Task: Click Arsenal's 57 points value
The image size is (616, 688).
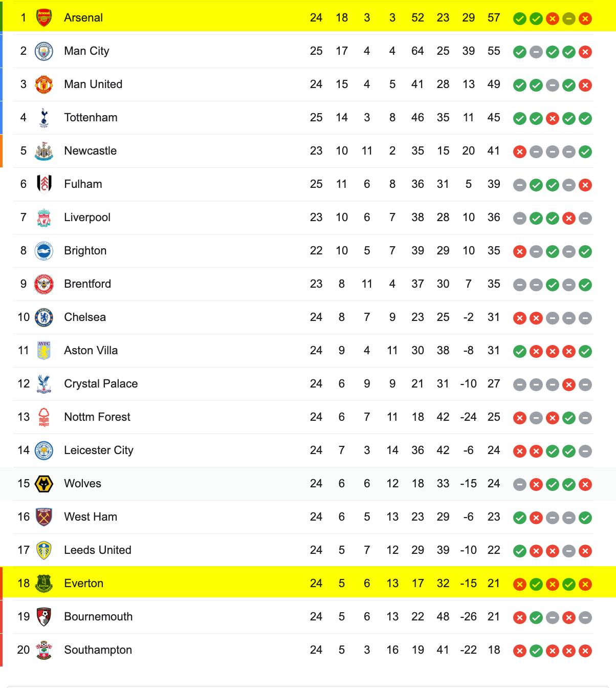Action: (494, 18)
